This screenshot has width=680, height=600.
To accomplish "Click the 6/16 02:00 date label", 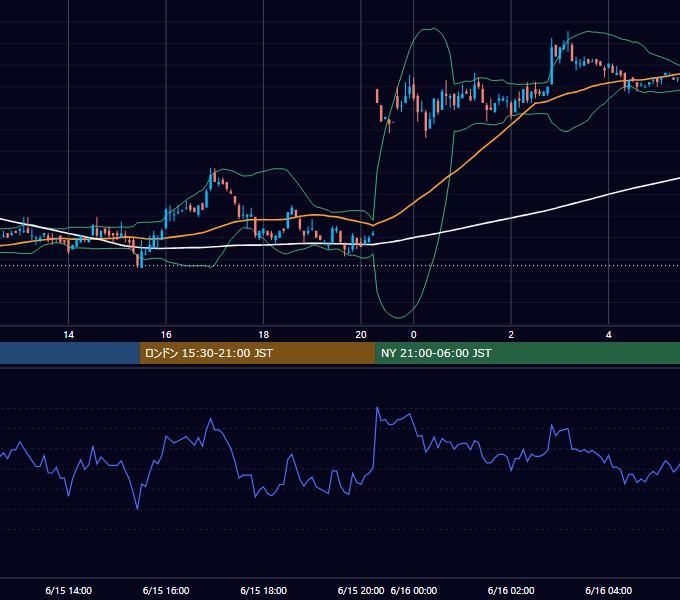I will point(511,590).
